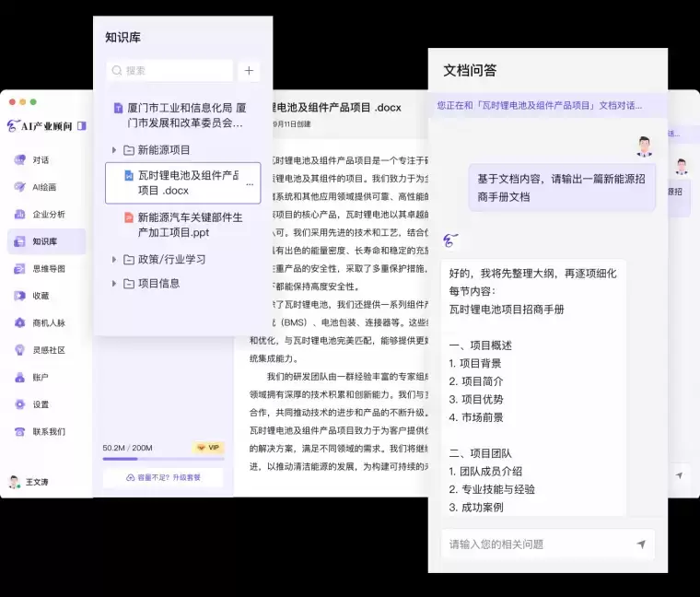Click the VIP badge above storage bar
The width and height of the screenshot is (700, 597).
pyautogui.click(x=209, y=448)
